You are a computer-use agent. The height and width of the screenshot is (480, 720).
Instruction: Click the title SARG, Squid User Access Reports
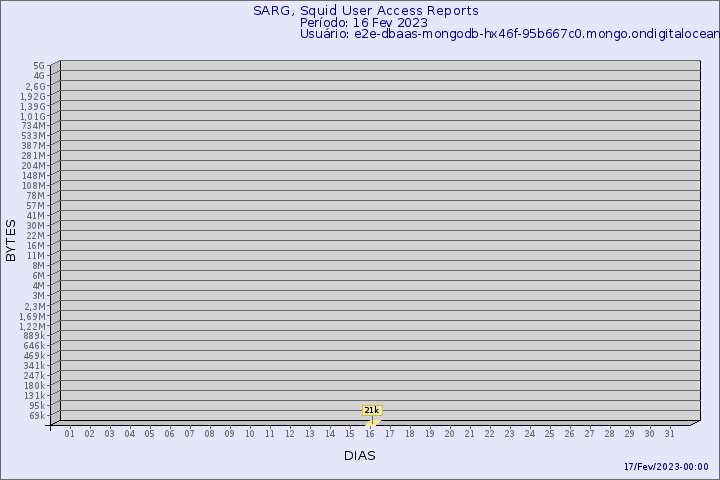pyautogui.click(x=366, y=11)
